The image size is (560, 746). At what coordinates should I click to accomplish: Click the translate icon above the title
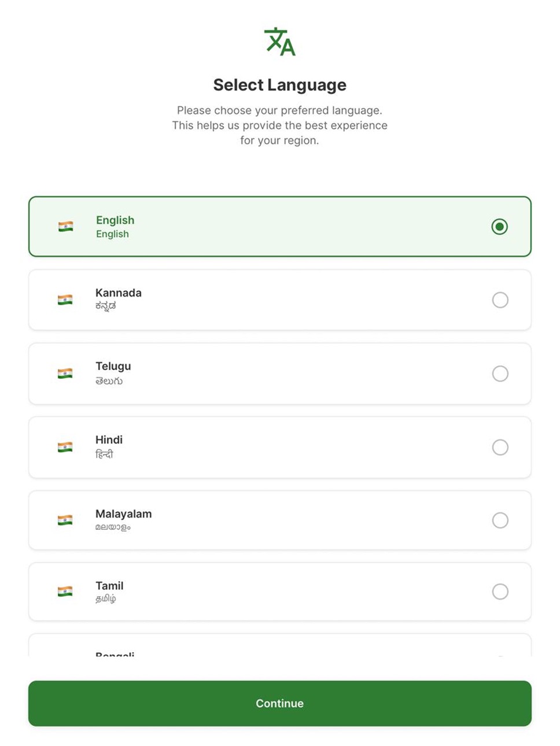(x=280, y=42)
